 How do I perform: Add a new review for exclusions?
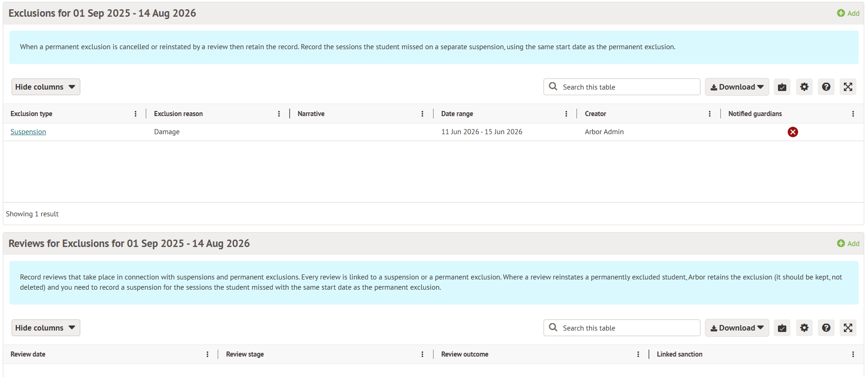pyautogui.click(x=848, y=243)
